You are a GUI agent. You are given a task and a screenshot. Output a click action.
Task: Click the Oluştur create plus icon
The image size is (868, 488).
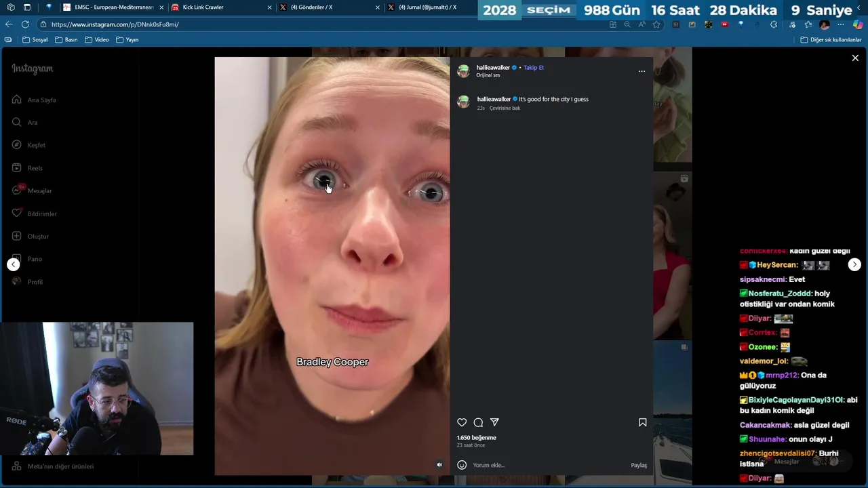point(16,236)
